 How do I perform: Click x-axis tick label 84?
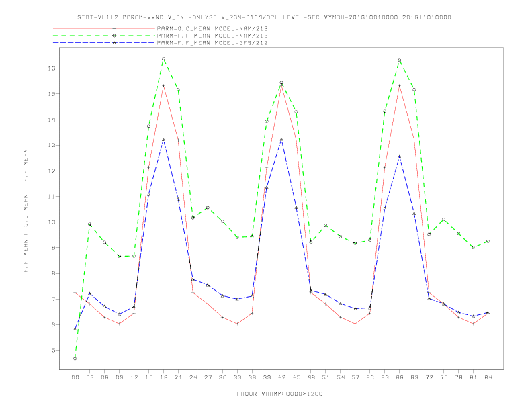point(488,377)
